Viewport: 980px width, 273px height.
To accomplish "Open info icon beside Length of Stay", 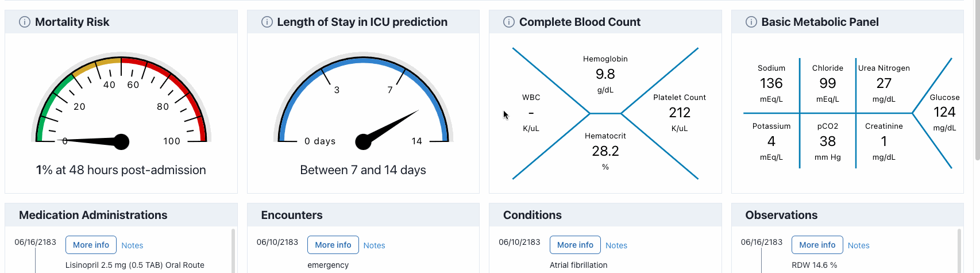I will click(267, 22).
